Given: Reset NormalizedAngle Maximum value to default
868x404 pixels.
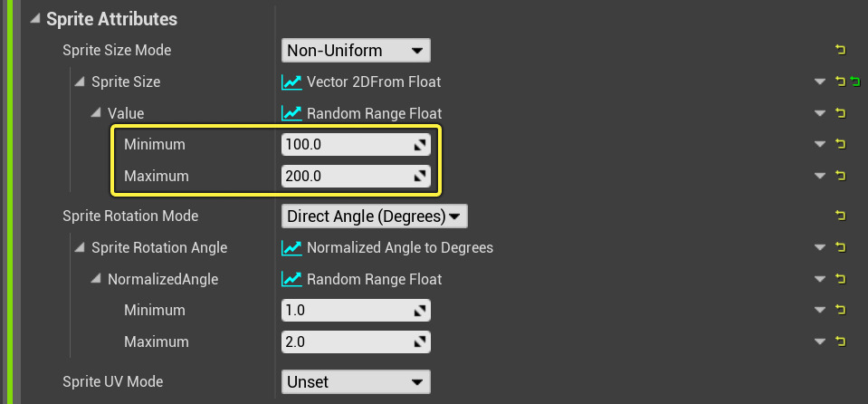Looking at the screenshot, I should point(840,341).
